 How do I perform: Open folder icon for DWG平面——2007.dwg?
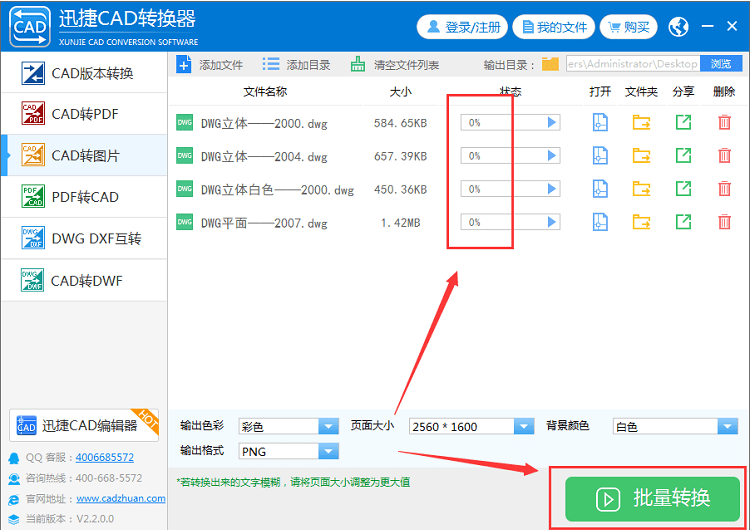point(641,222)
